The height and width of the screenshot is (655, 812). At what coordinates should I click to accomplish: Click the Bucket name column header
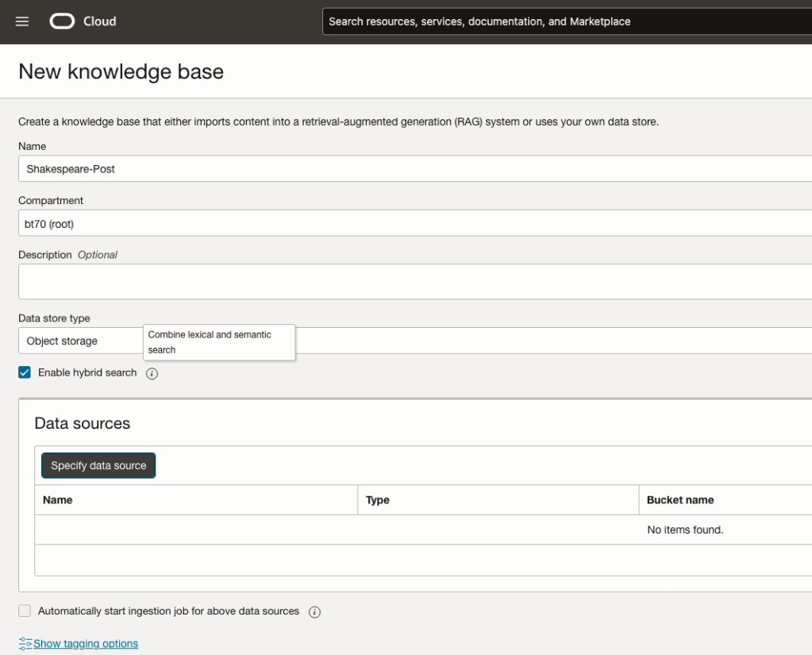(680, 500)
